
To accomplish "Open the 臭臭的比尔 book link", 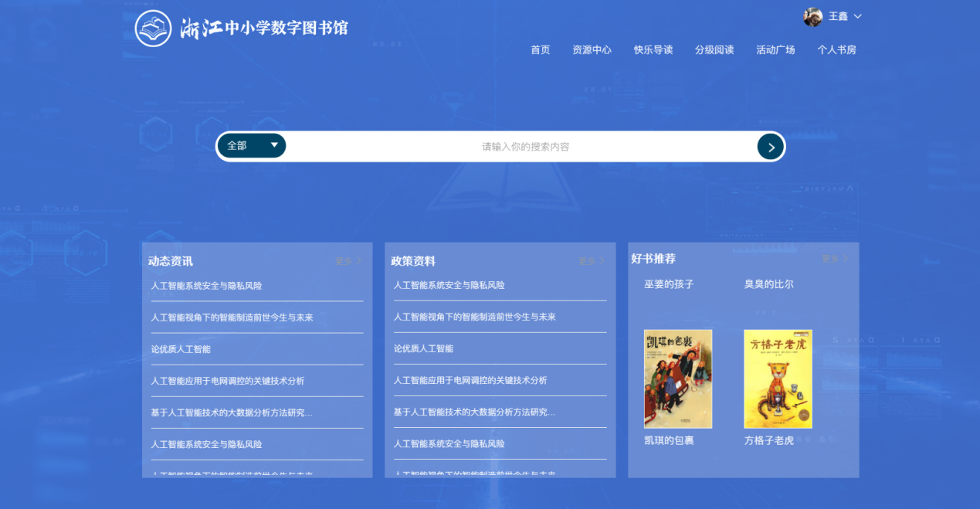I will point(768,284).
